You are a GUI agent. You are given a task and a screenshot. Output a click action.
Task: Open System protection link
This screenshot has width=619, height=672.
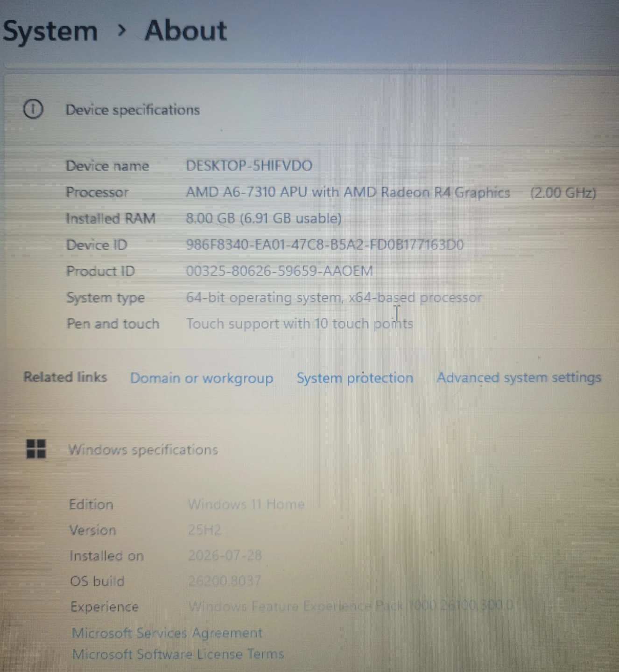[355, 378]
